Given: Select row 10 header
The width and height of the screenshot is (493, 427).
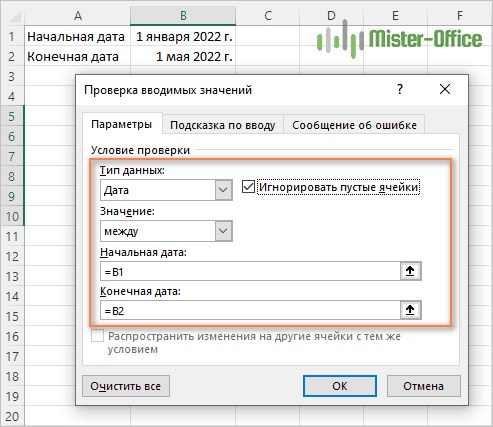Looking at the screenshot, I should point(12,216).
